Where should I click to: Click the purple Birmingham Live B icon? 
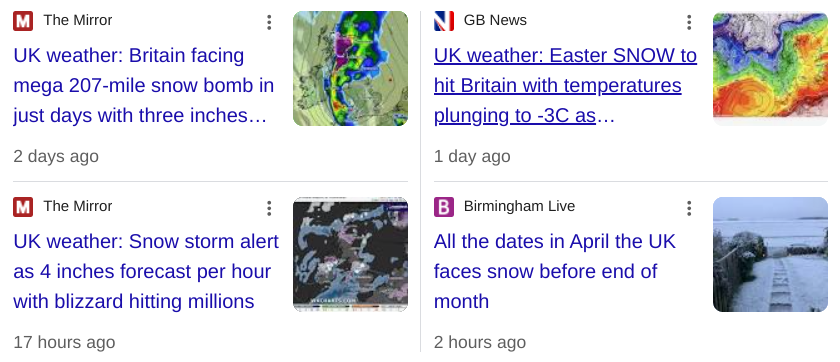(x=444, y=207)
